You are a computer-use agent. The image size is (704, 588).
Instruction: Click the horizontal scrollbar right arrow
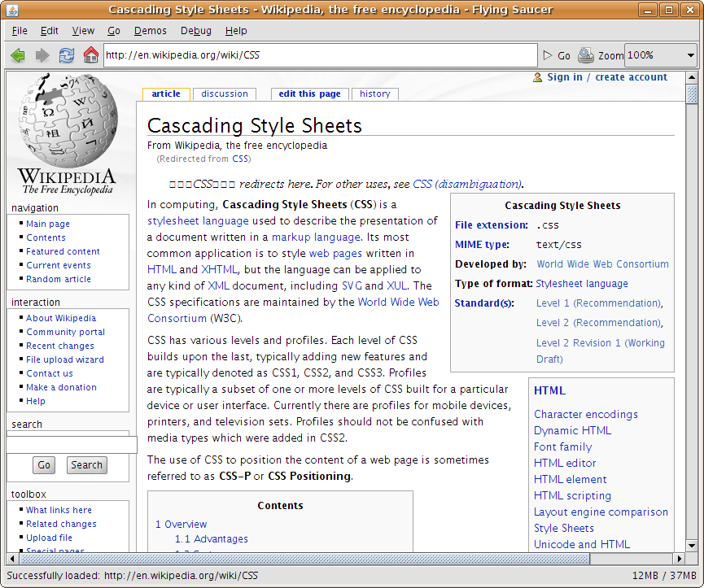680,559
